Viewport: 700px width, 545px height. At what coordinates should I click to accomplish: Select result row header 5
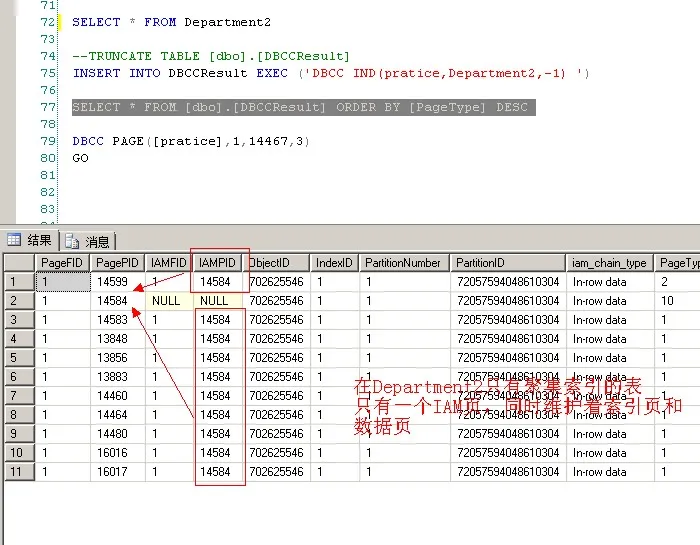(x=19, y=358)
